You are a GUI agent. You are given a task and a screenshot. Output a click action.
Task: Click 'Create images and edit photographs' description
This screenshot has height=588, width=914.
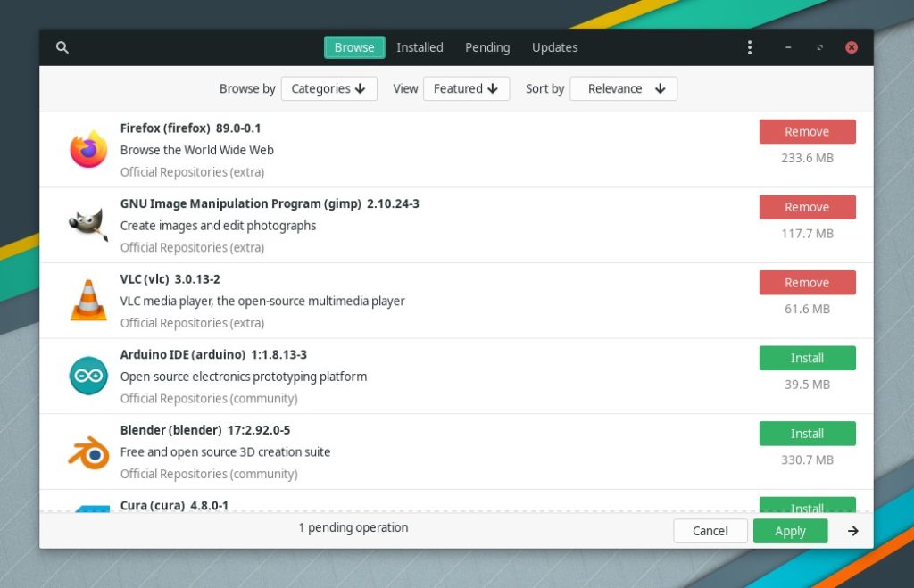tap(218, 226)
